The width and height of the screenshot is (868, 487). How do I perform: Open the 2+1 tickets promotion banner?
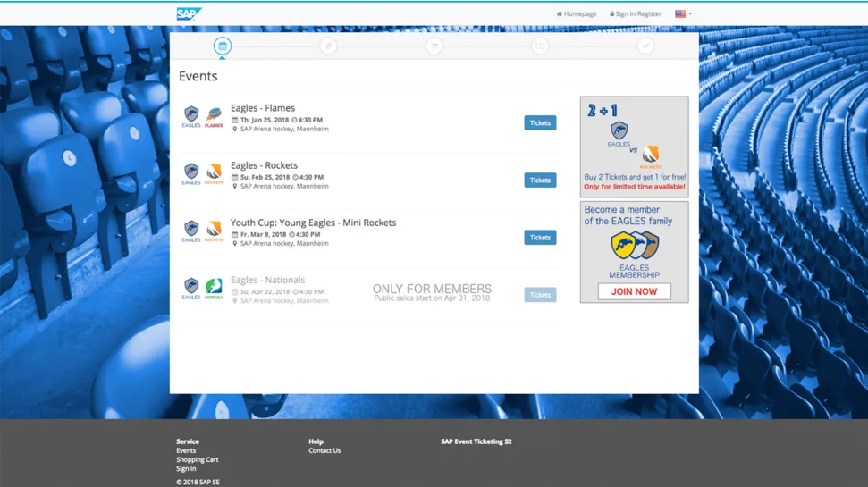(634, 147)
